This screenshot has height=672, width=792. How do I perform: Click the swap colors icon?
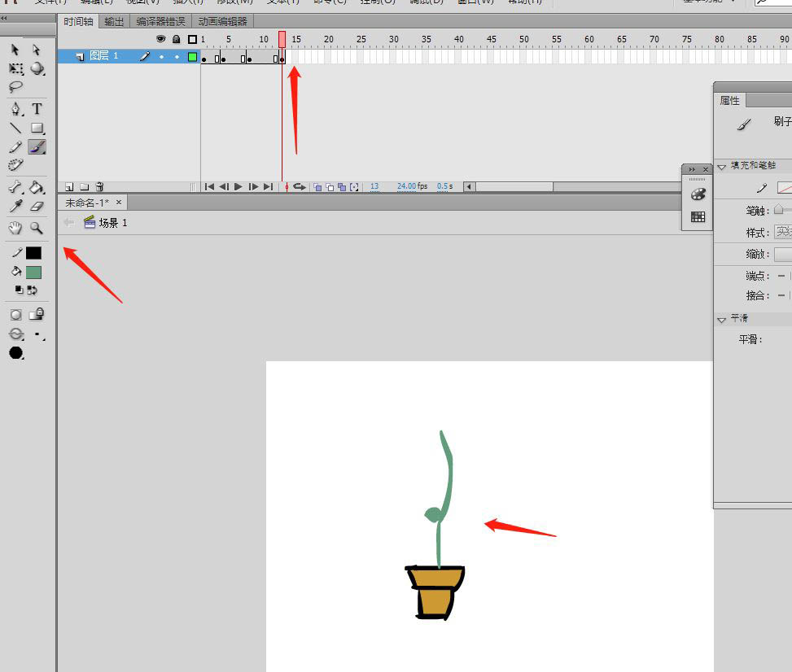tap(33, 290)
